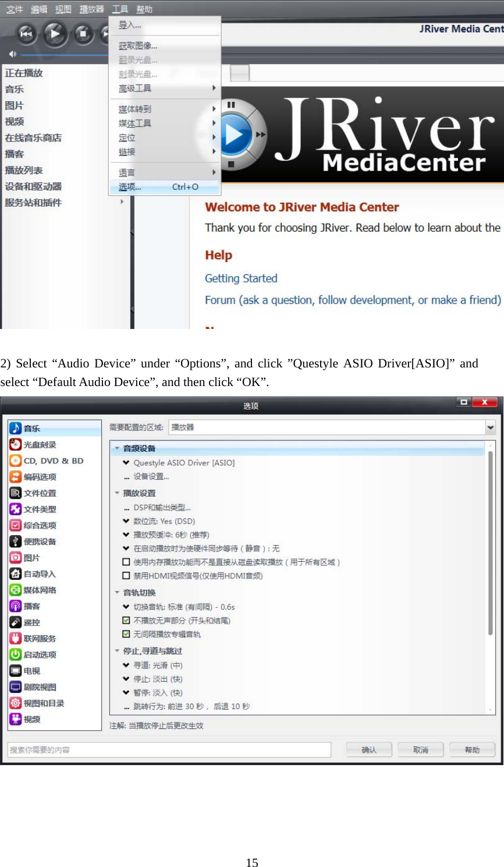Click the 帮助 button in the Options dialog

(473, 750)
